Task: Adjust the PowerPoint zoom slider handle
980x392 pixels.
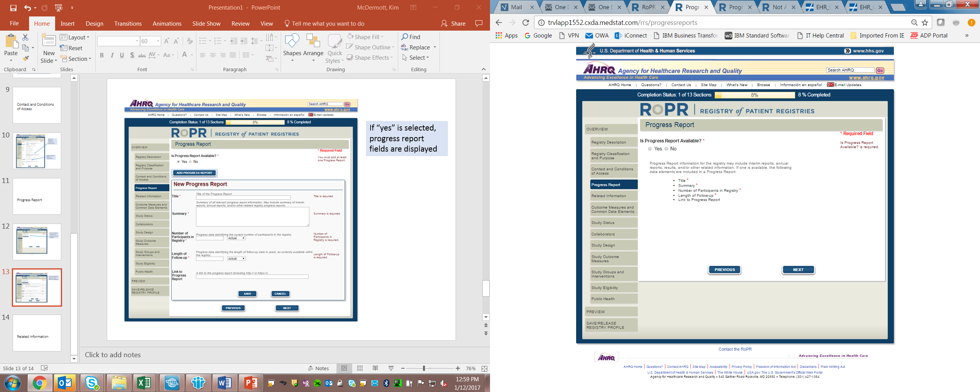Action: tap(424, 368)
